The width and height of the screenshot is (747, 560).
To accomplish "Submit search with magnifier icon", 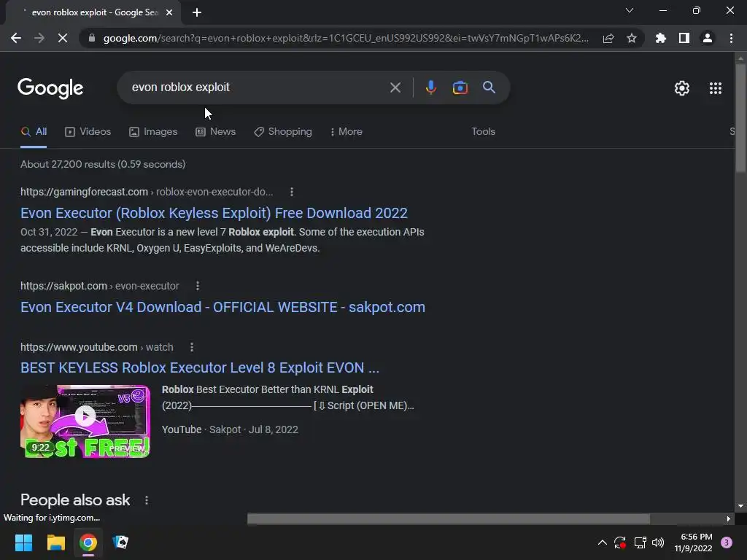I will (x=489, y=87).
